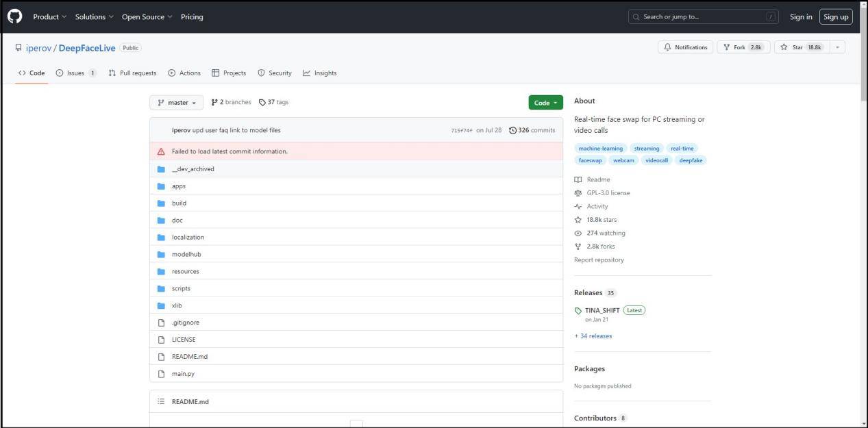Open the commit history clock icon

coord(513,130)
